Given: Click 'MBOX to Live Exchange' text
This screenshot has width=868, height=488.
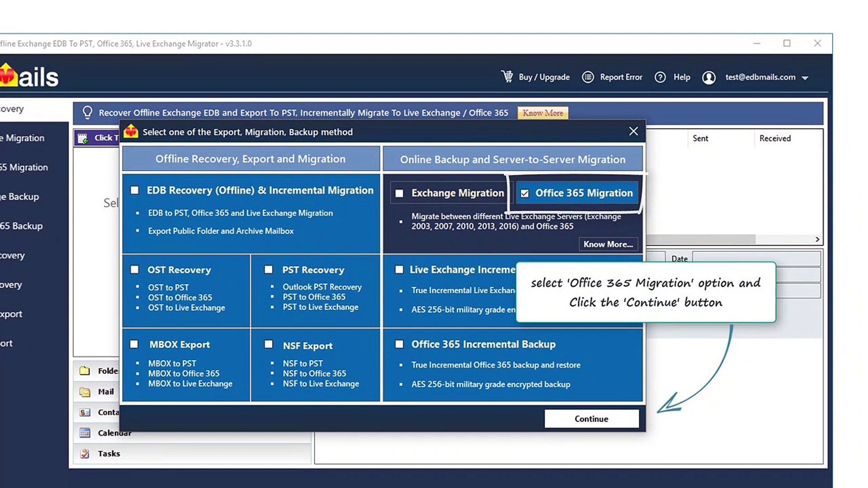Looking at the screenshot, I should [190, 384].
